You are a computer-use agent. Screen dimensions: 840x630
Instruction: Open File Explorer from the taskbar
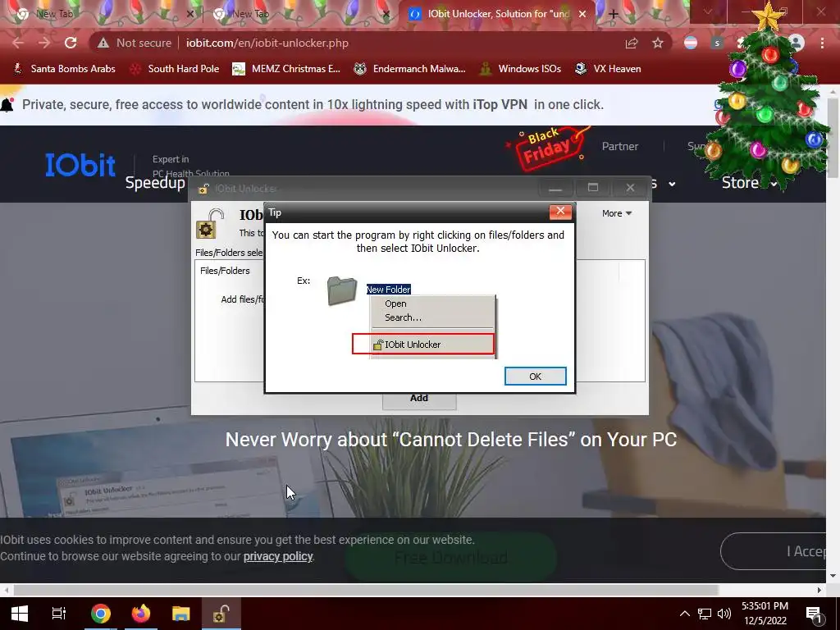[x=181, y=614]
